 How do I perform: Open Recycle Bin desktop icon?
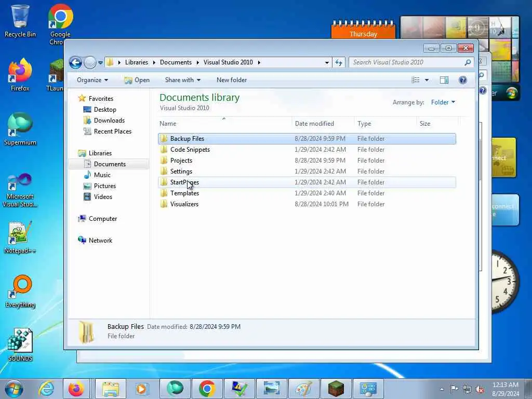pyautogui.click(x=20, y=21)
